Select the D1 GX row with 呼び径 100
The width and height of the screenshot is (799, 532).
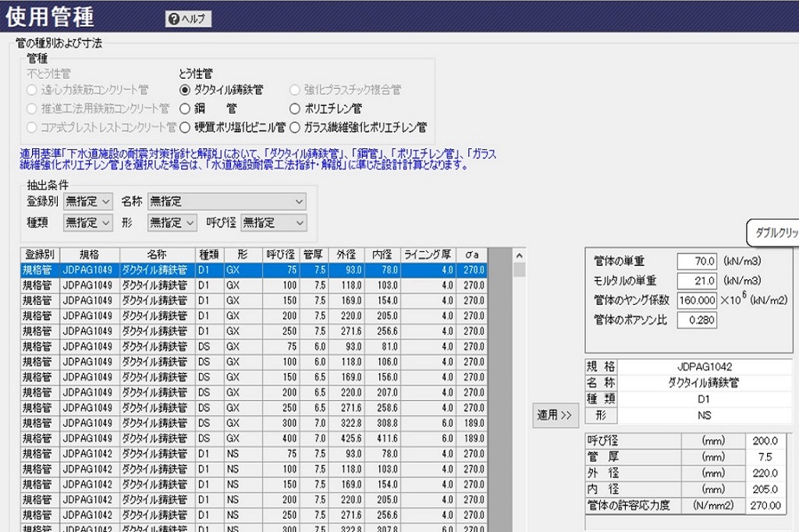pos(254,286)
